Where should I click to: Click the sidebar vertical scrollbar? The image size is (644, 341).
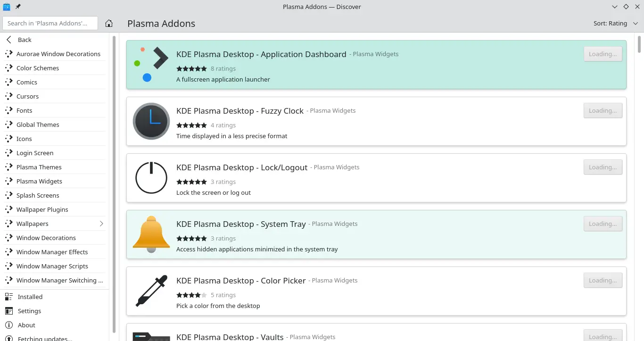(x=114, y=184)
